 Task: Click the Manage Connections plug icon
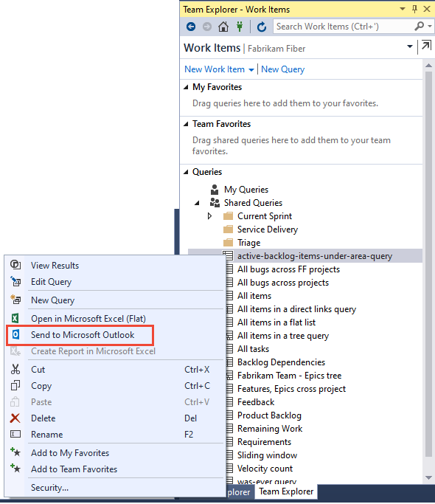click(x=240, y=27)
